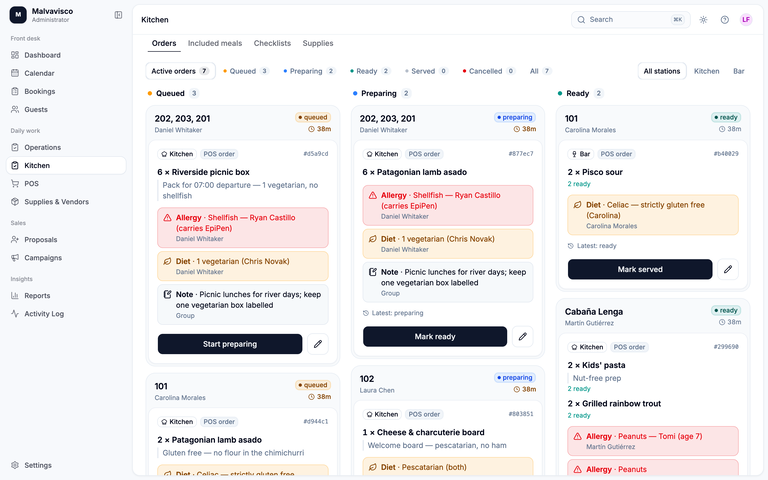Select the Active orders filter
768x480 pixels.
180,71
